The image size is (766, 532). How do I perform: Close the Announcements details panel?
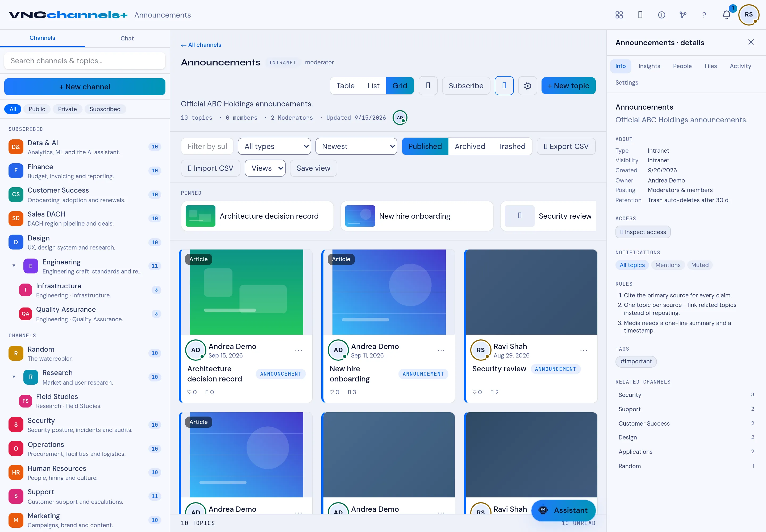751,42
